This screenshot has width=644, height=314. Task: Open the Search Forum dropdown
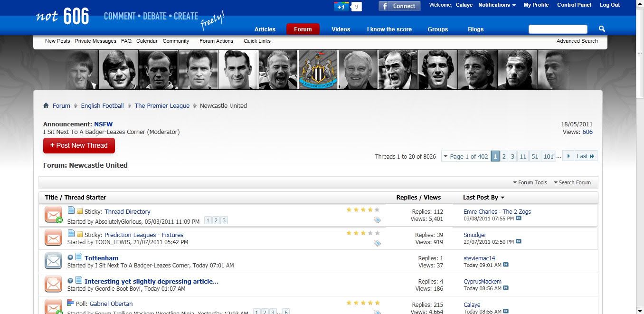coord(572,182)
